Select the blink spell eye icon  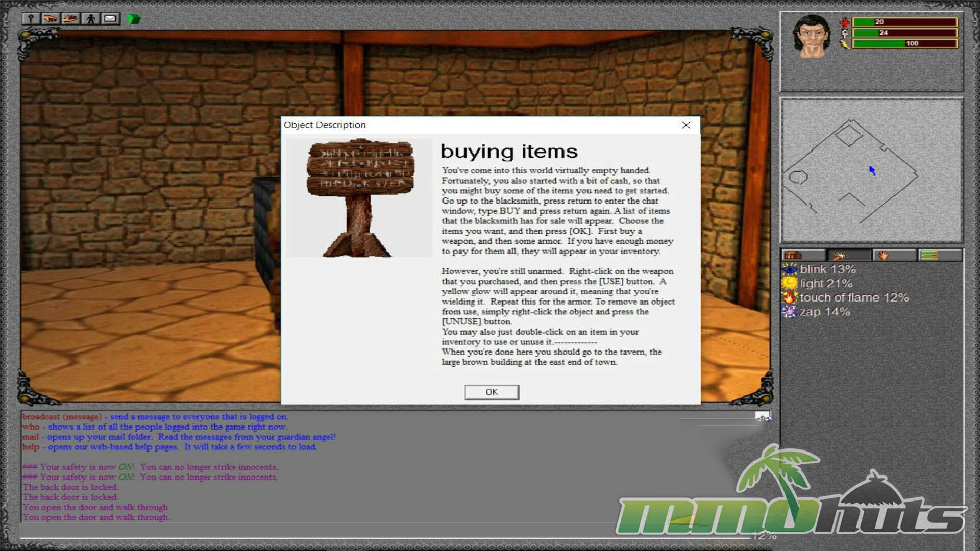pyautogui.click(x=790, y=269)
